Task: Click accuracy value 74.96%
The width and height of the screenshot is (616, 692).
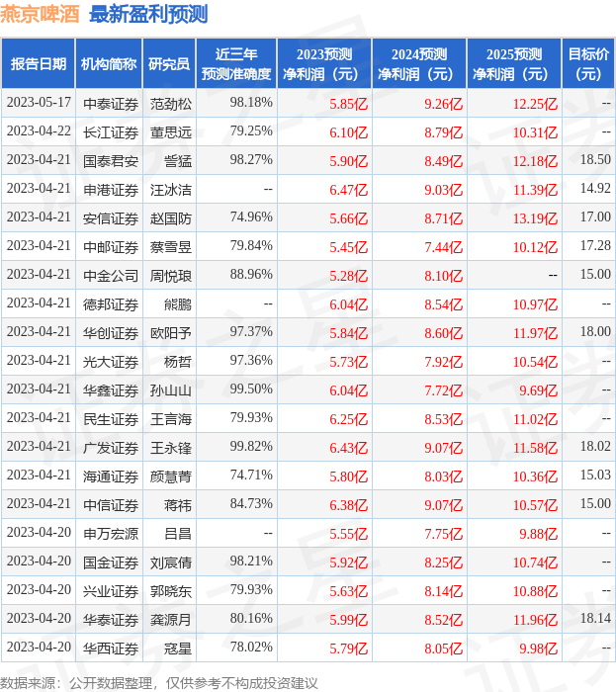Action: (250, 217)
